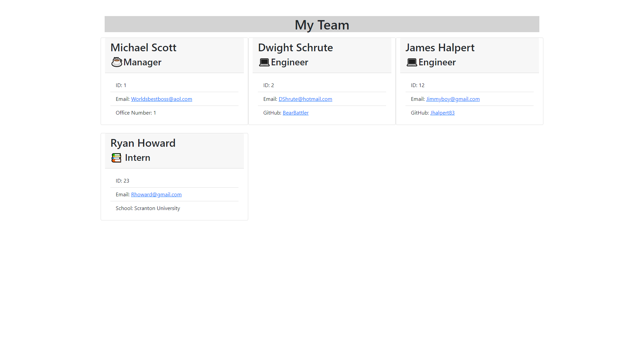Click the Manager title label on Michael's card
The height and width of the screenshot is (337, 644).
(142, 62)
